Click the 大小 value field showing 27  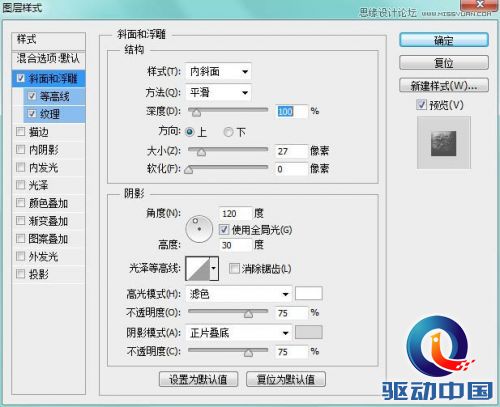tap(291, 151)
